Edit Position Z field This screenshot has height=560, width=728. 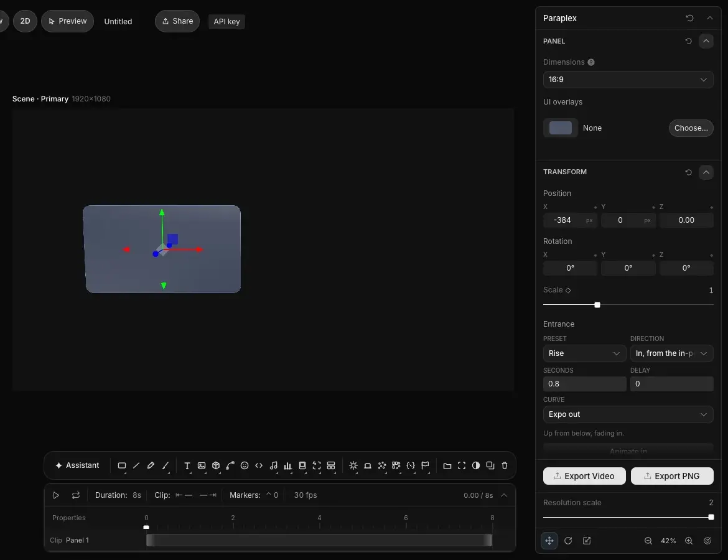coord(686,220)
